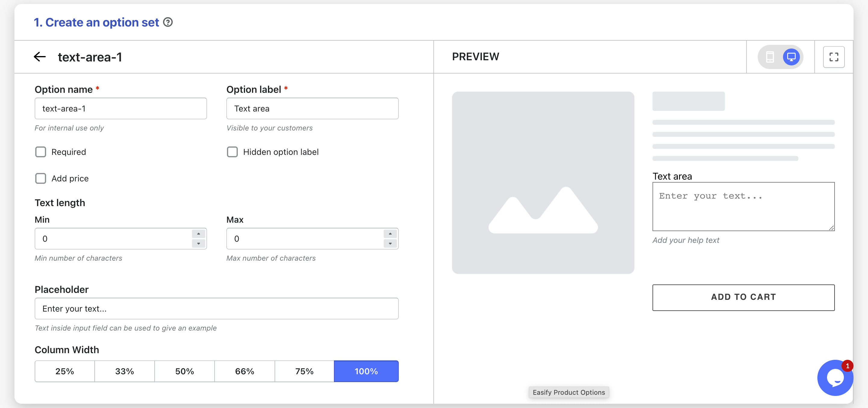Click the 'Column Width' heading
This screenshot has height=408, width=868.
pyautogui.click(x=67, y=350)
